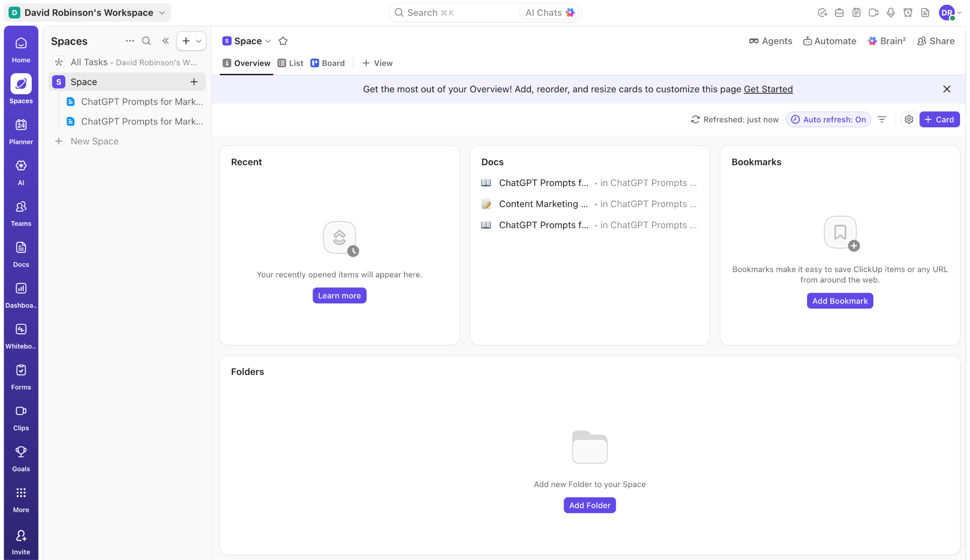The height and width of the screenshot is (560, 970).
Task: Show More apps in sidebar
Action: point(21,500)
